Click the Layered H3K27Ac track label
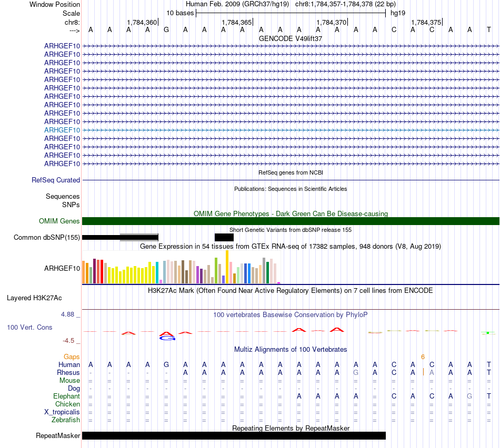 tap(34, 298)
